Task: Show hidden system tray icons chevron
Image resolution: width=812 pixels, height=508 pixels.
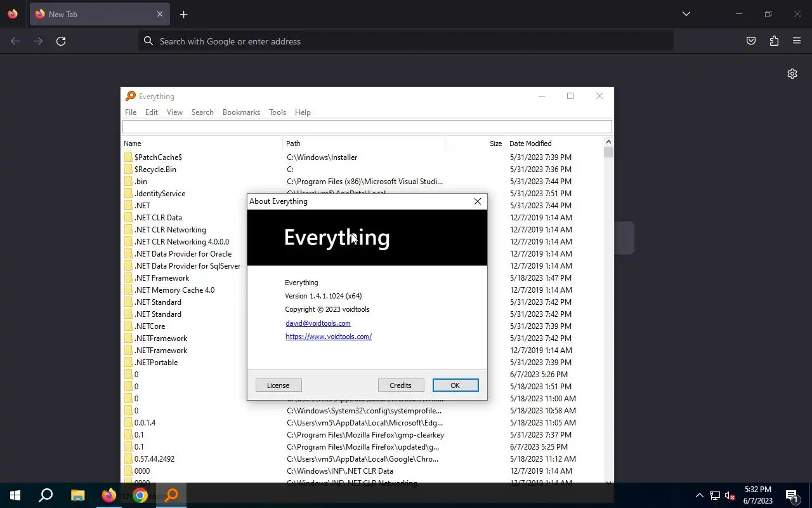Action: pyautogui.click(x=699, y=495)
